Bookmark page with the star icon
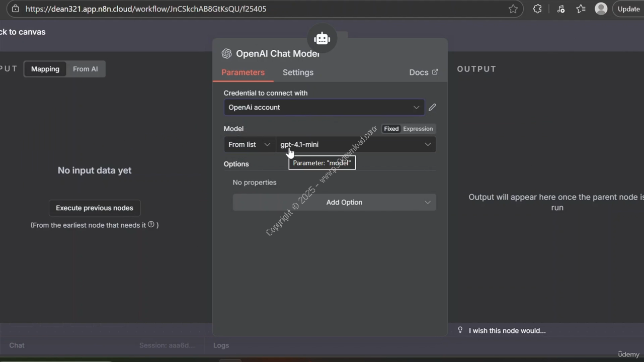The width and height of the screenshot is (644, 362). [513, 9]
